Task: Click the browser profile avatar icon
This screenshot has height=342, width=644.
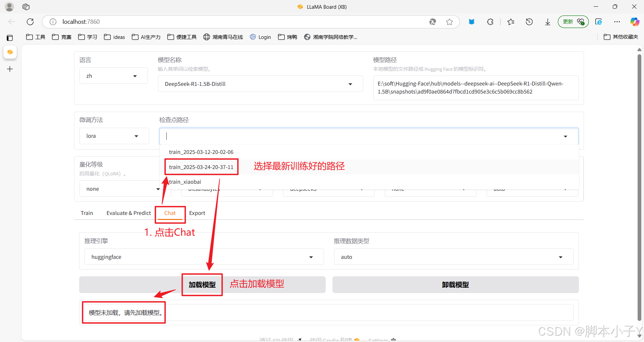Action: pos(9,7)
